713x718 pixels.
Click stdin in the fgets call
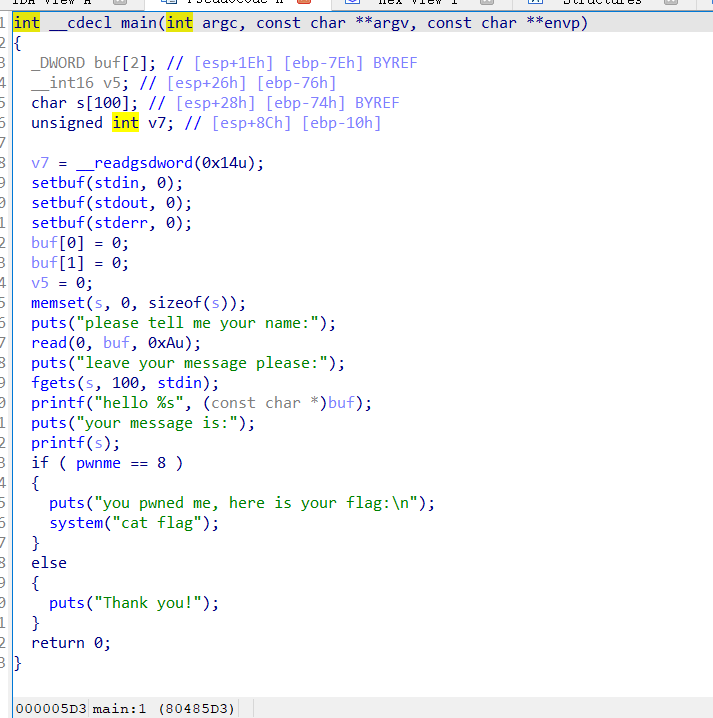coord(180,383)
